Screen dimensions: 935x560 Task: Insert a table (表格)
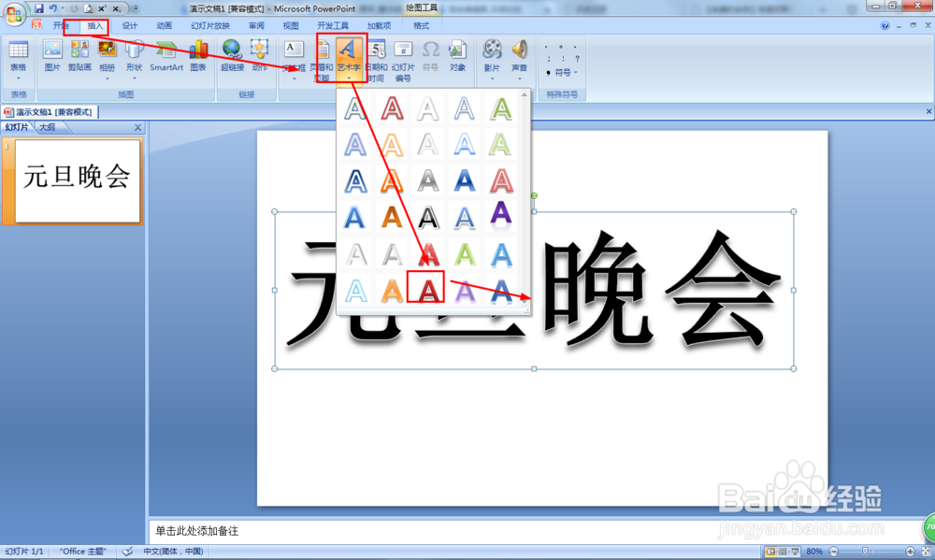click(x=19, y=61)
